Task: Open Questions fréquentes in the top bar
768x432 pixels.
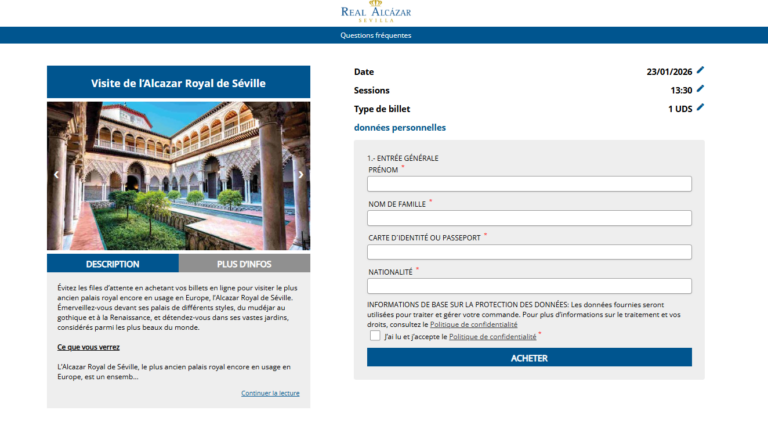Action: pyautogui.click(x=375, y=35)
